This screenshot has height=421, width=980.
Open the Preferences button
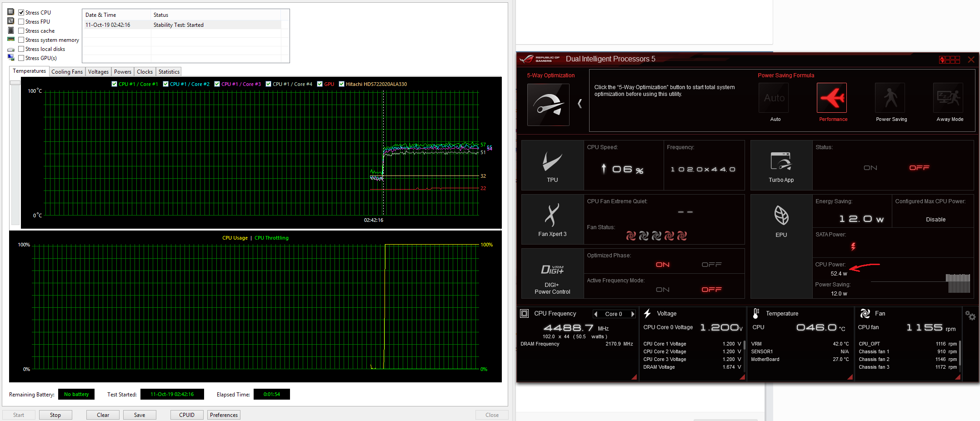(x=224, y=415)
